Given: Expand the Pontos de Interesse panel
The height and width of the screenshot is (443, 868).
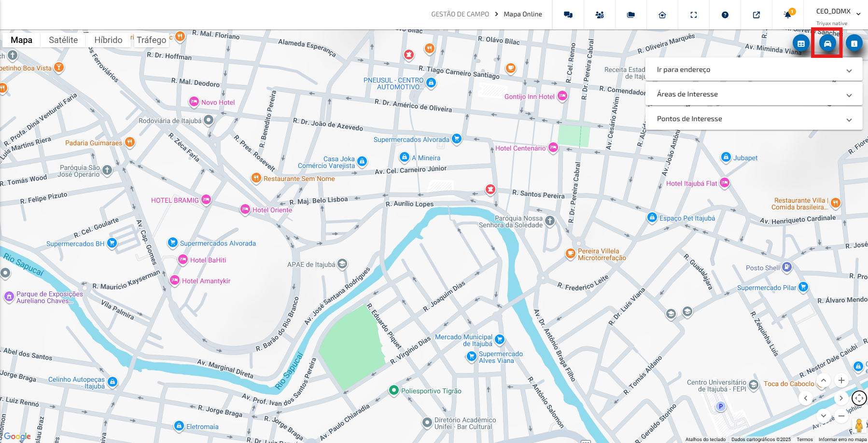Looking at the screenshot, I should coord(754,119).
